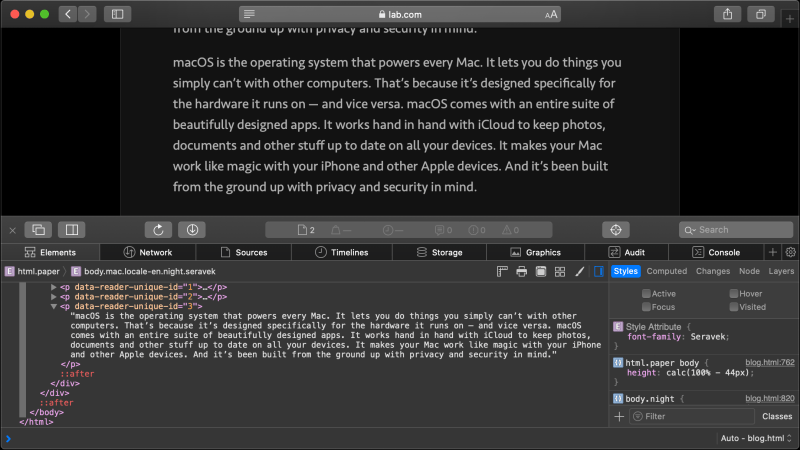Toggle the paint flashing brush icon

(580, 271)
